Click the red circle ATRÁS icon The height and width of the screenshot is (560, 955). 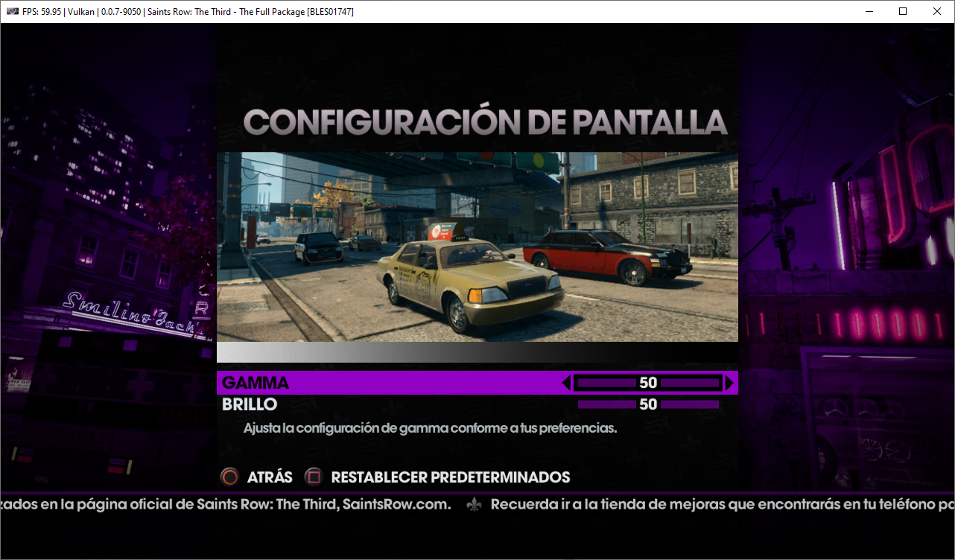[x=231, y=477]
